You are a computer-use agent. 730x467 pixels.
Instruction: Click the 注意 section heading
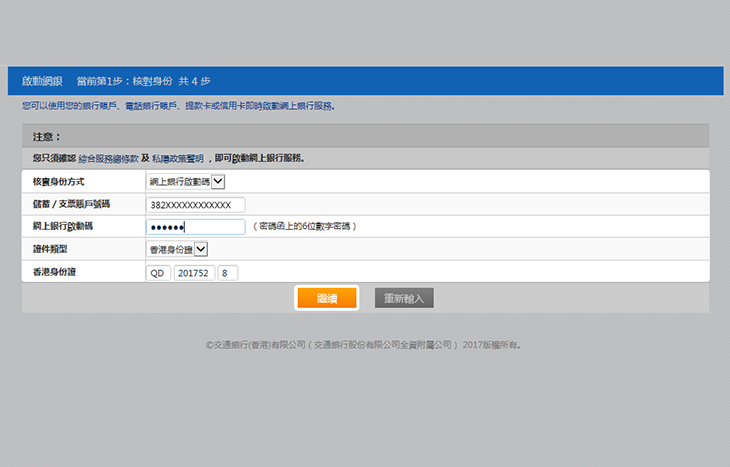(x=46, y=136)
